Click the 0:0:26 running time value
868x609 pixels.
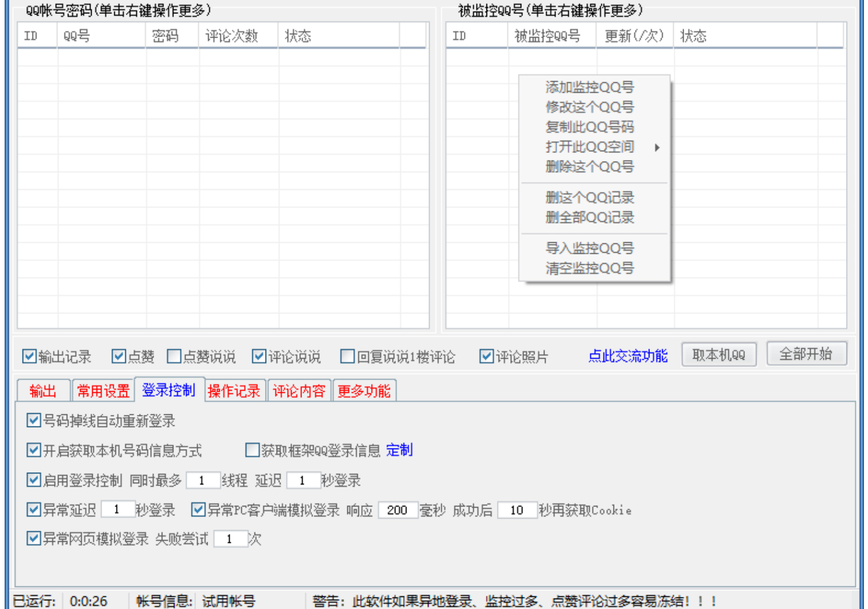(x=89, y=601)
